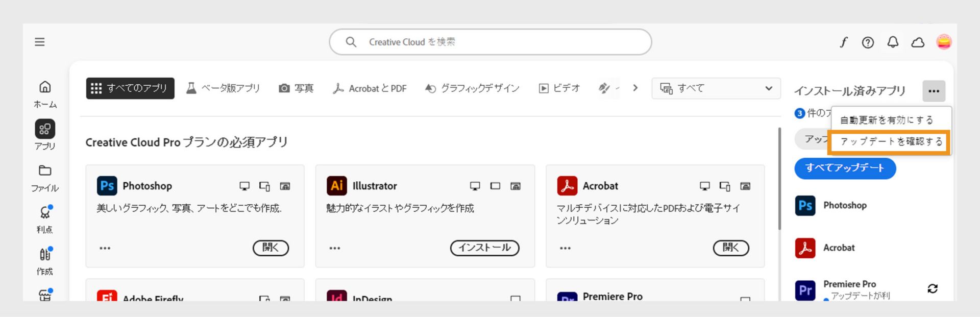Open Acrobat with the 開く button
The image size is (980, 317).
731,248
